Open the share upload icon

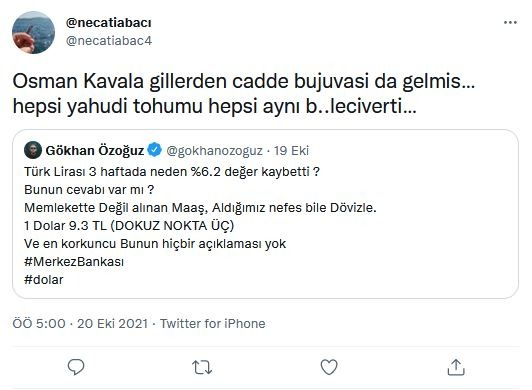tap(456, 367)
